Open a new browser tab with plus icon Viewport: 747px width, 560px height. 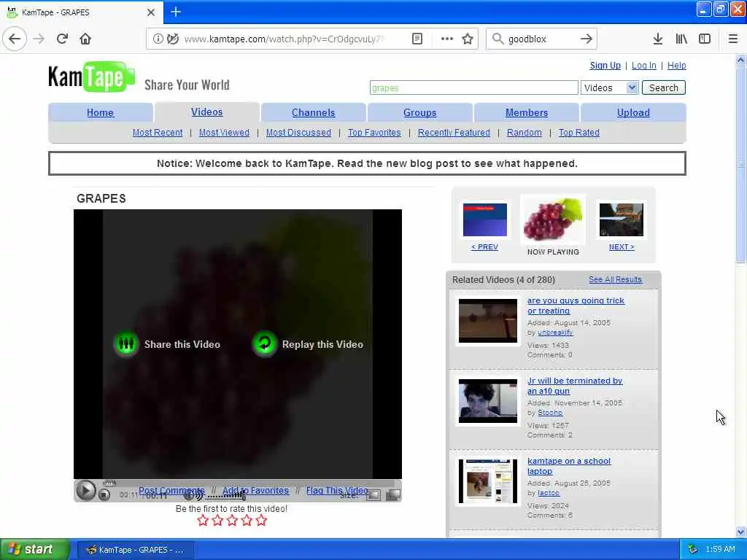(x=176, y=12)
